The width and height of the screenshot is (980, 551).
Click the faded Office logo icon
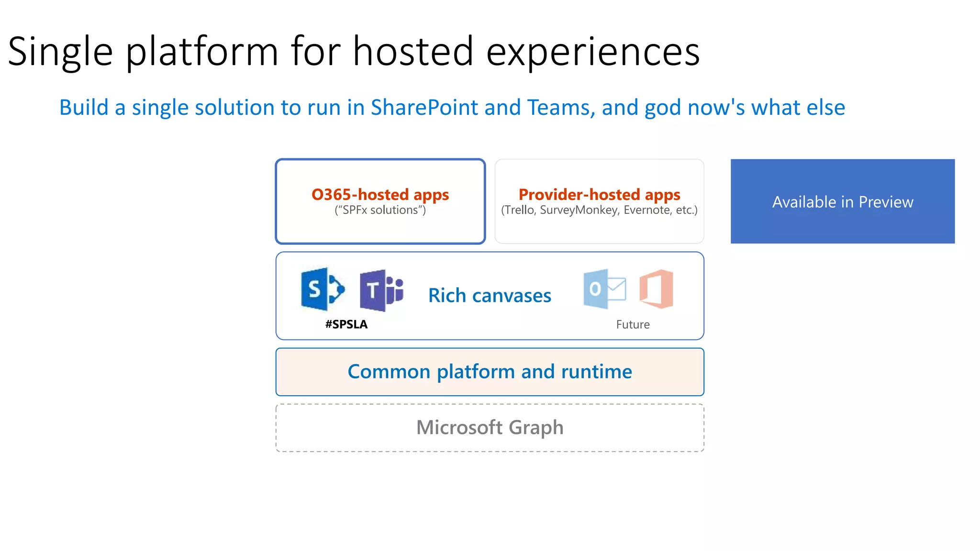pos(657,289)
